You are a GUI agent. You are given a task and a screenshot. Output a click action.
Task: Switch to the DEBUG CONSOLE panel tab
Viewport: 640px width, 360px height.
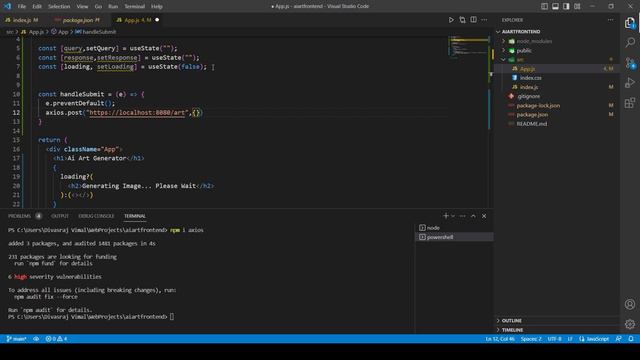coord(96,216)
